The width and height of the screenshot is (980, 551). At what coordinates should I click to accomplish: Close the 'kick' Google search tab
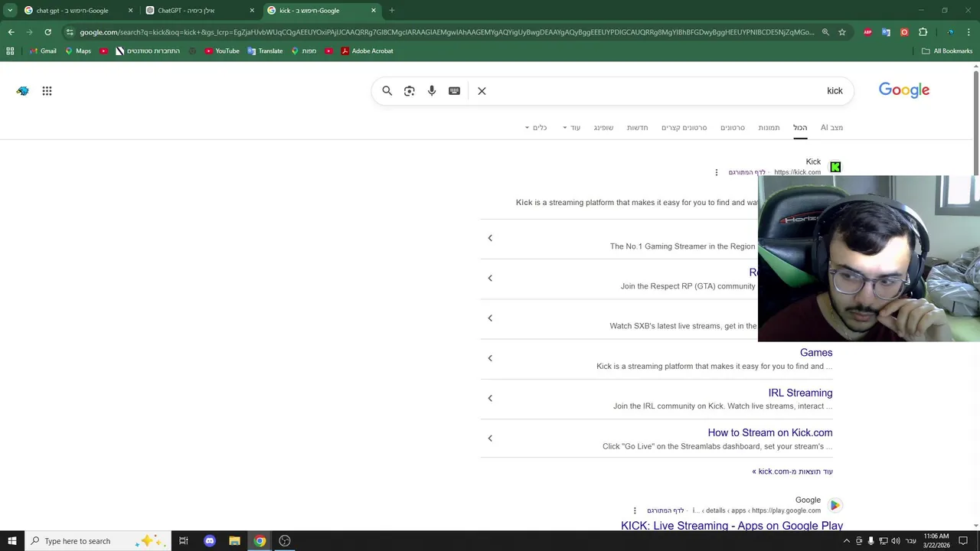(374, 11)
